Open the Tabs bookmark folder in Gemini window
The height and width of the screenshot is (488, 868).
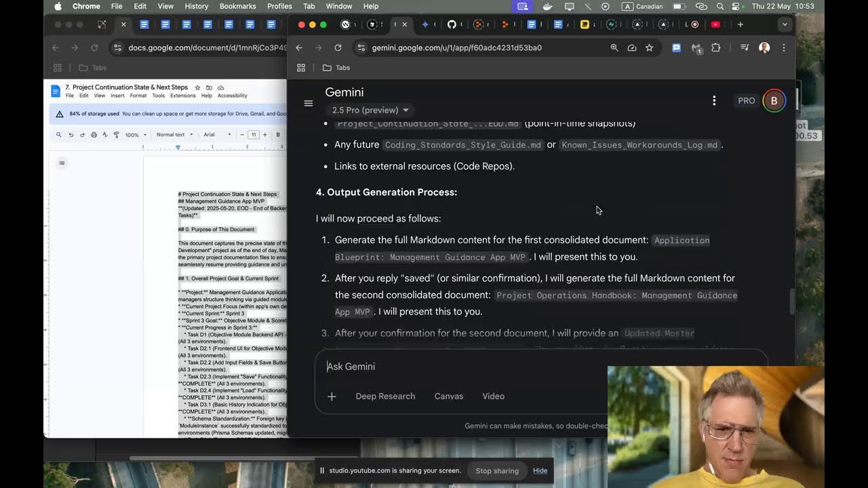coord(336,68)
